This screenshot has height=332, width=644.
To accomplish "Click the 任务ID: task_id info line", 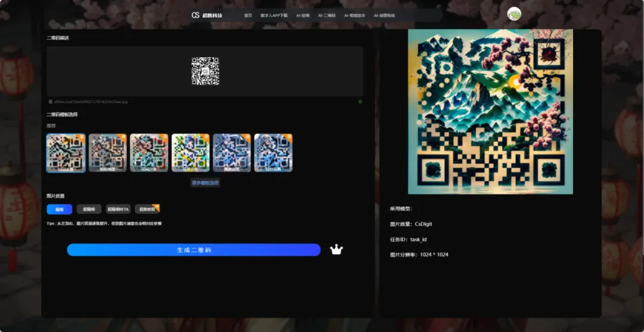I will click(x=408, y=239).
